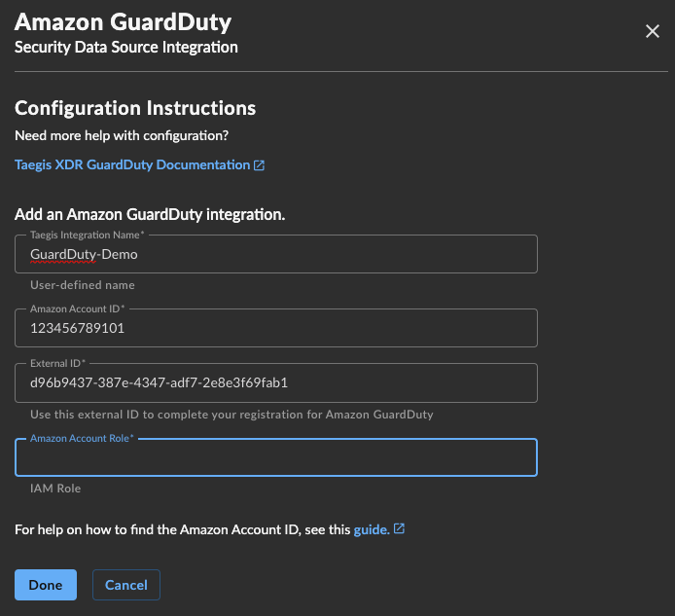Focus the Taegis Integration Name field
This screenshot has height=616, width=675.
pyautogui.click(x=276, y=254)
